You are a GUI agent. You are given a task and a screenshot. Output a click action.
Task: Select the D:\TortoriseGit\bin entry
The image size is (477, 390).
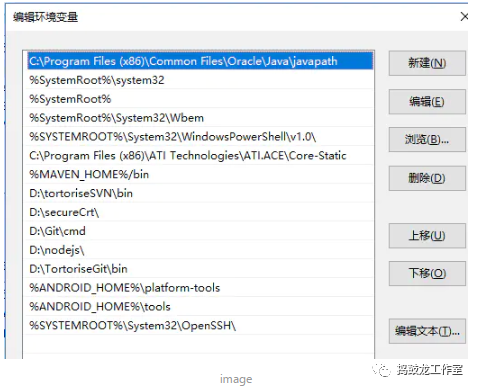pyautogui.click(x=200, y=269)
